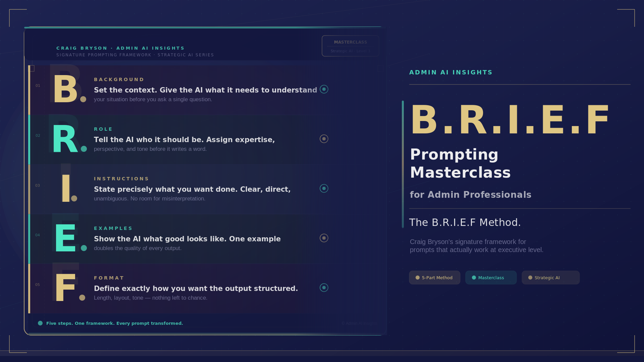This screenshot has height=362, width=644.
Task: Click the large gold letter B icon
Action: [x=65, y=89]
